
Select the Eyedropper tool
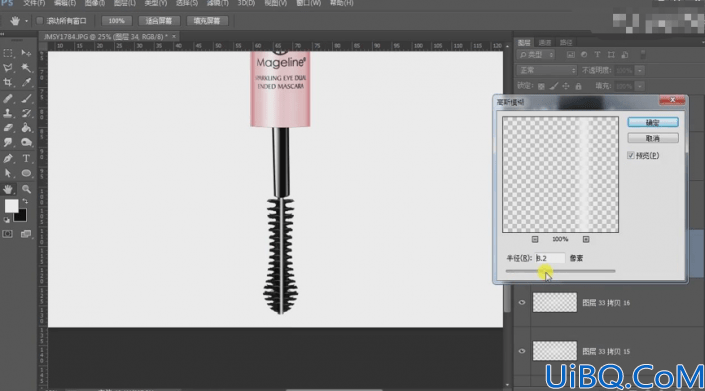pyautogui.click(x=26, y=83)
